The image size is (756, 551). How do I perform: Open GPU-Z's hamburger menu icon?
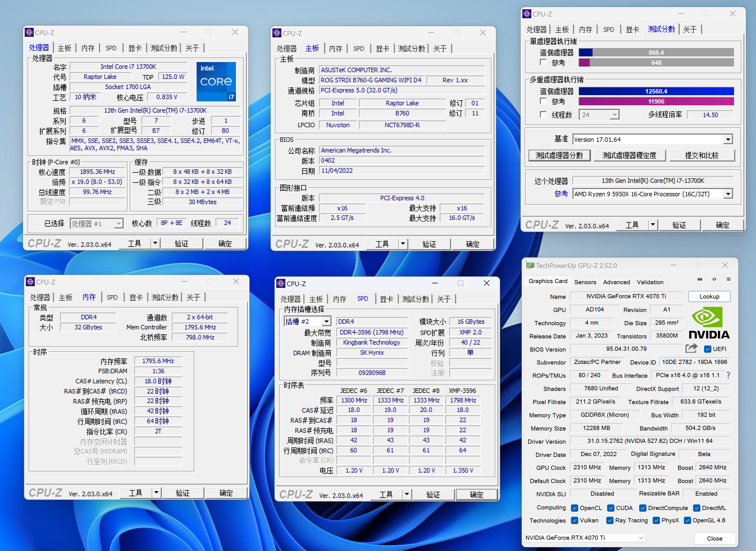(729, 279)
